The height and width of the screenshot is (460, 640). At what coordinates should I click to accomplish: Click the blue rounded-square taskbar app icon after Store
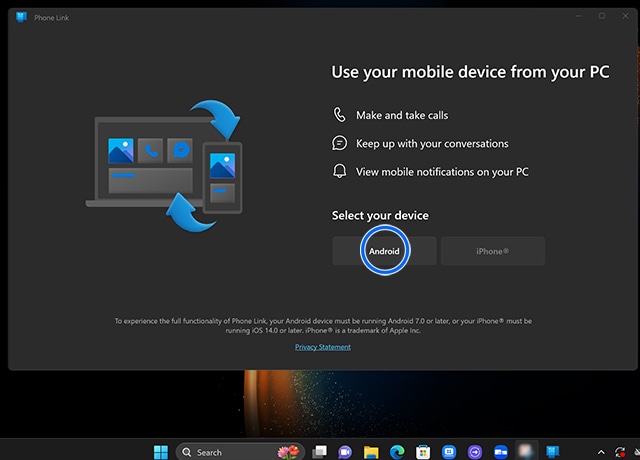pos(449,452)
